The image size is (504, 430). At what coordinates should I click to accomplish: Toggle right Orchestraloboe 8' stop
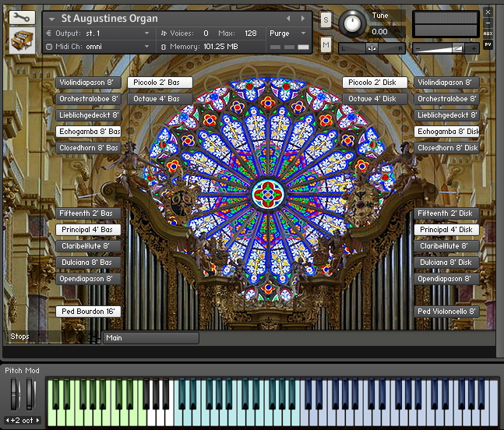tap(446, 99)
